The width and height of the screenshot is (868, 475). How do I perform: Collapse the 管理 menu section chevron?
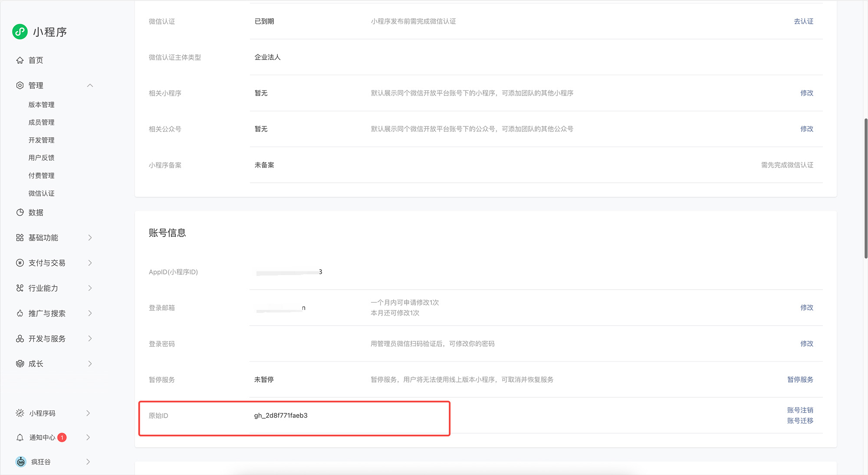90,86
